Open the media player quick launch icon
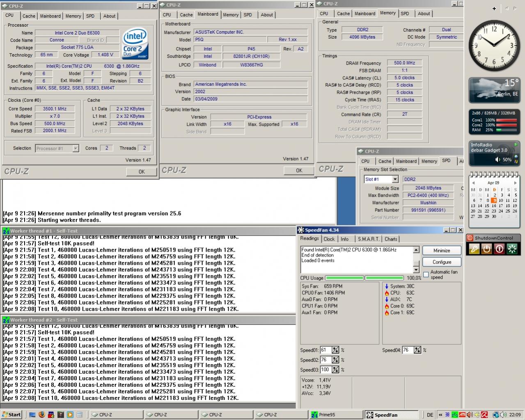 point(70,415)
